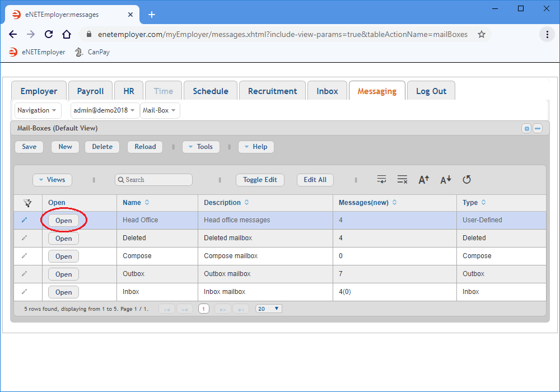Collapse the Mail-Boxes panel with the minus icon

pyautogui.click(x=538, y=128)
